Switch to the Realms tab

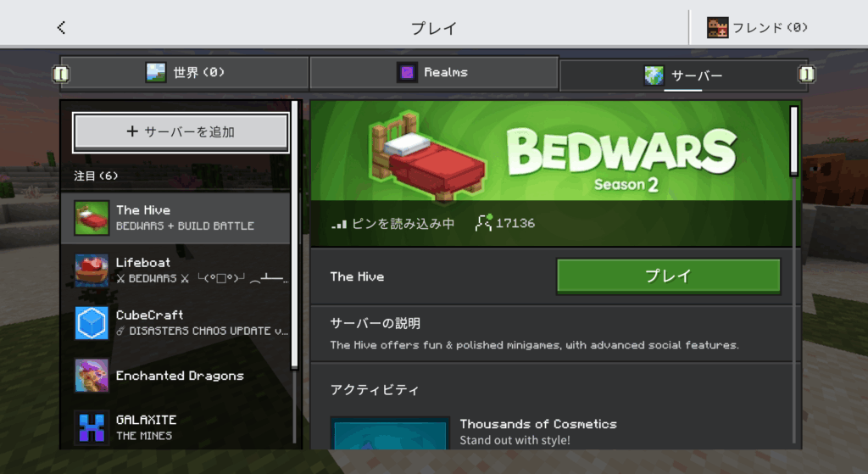pos(433,73)
